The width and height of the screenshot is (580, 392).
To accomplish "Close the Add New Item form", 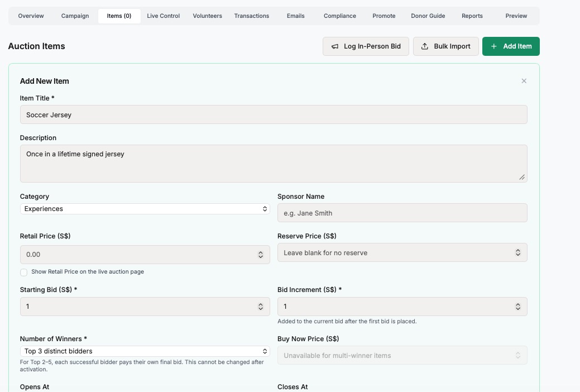I will pos(524,81).
